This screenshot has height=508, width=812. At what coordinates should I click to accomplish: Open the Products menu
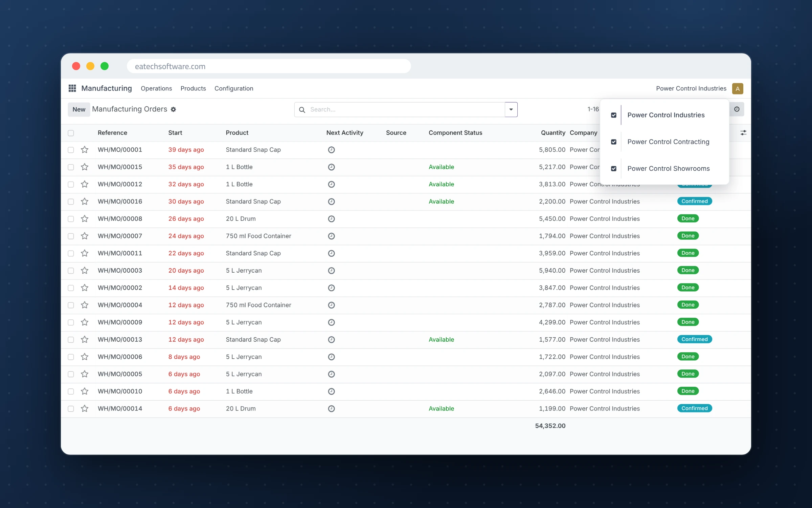coord(193,89)
